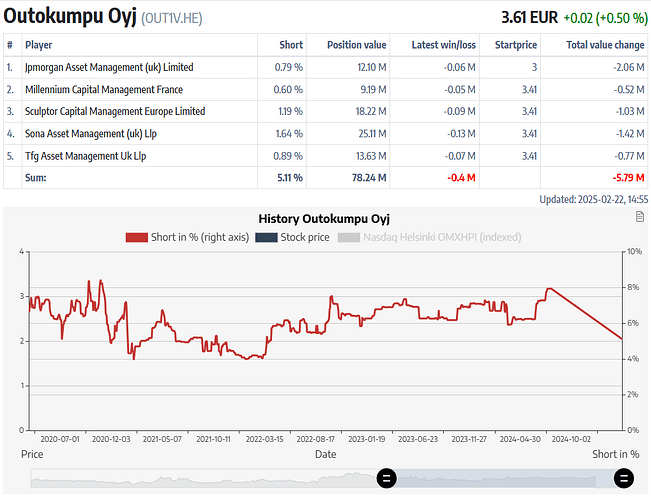The width and height of the screenshot is (651, 500).
Task: Open Jpmorgan Asset Management (uk) Limited
Action: click(x=109, y=67)
